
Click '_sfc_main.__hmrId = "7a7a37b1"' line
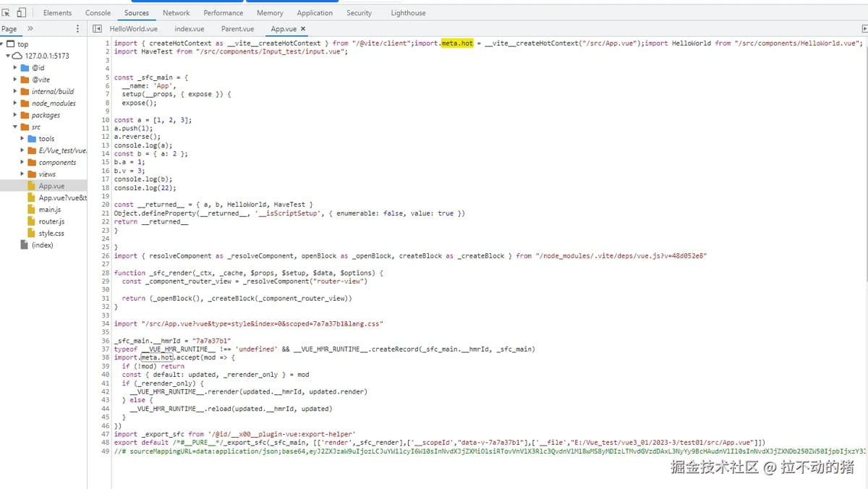point(172,341)
